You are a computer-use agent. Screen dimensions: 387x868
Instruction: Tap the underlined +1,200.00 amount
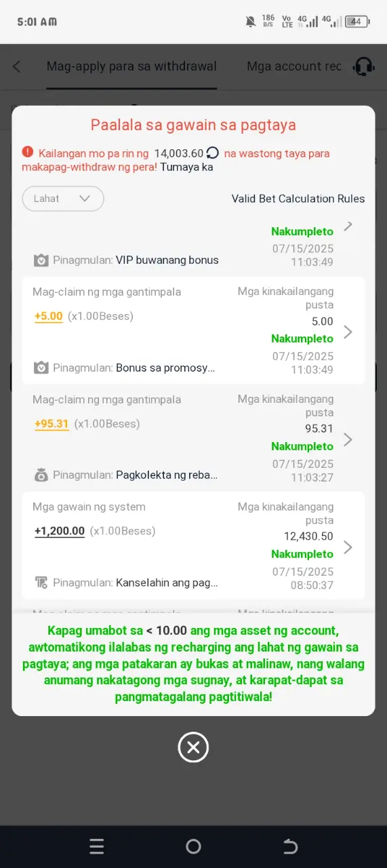coord(60,531)
